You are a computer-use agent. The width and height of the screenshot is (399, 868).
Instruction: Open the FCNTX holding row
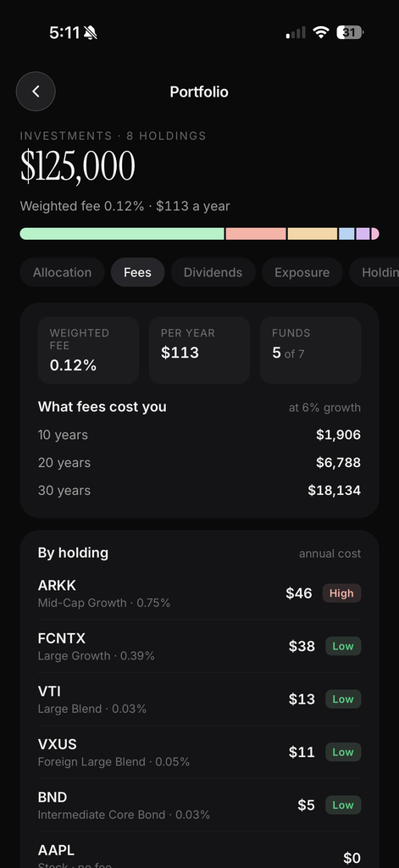click(199, 646)
